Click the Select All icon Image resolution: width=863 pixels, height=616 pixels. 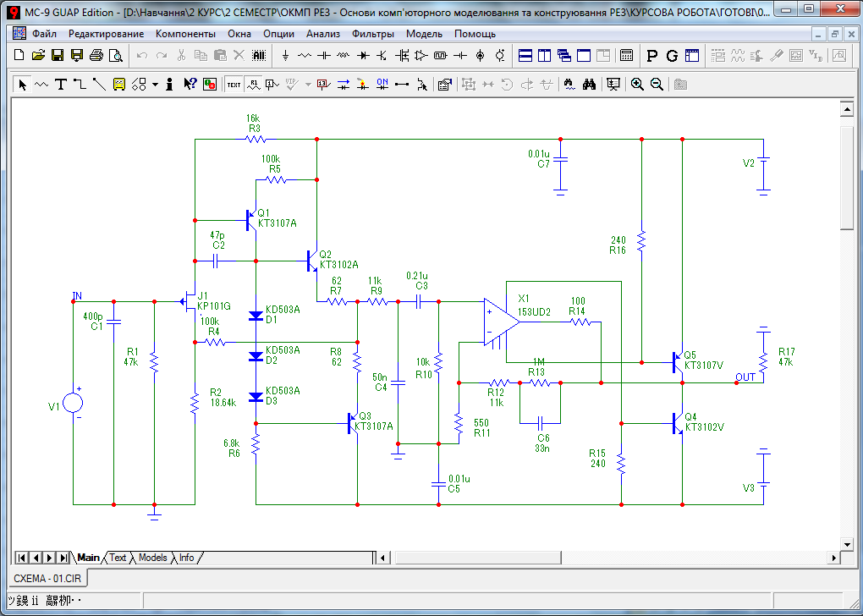tap(259, 55)
